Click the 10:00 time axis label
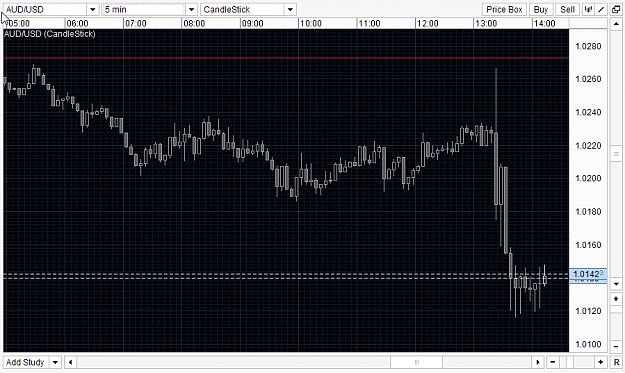This screenshot has width=625, height=373. 311,24
